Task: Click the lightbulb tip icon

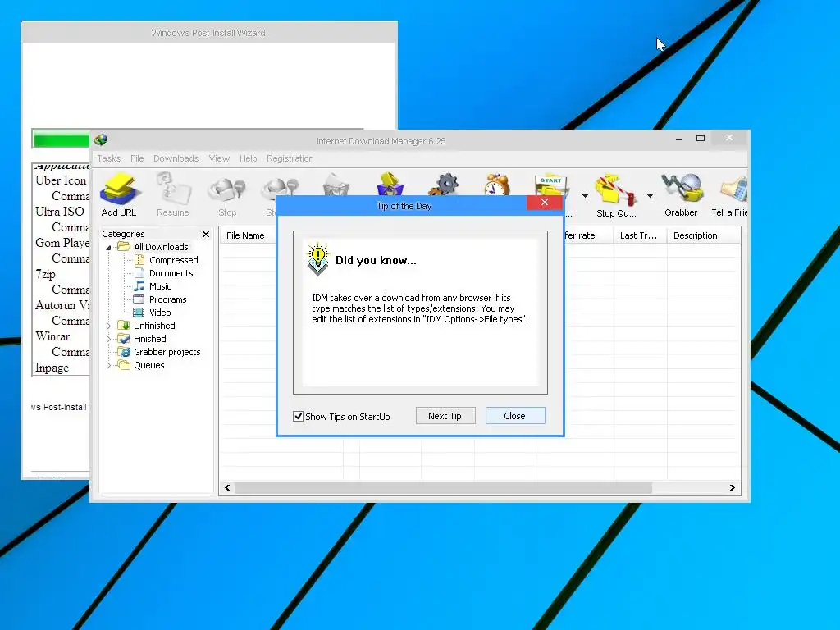Action: (x=317, y=258)
